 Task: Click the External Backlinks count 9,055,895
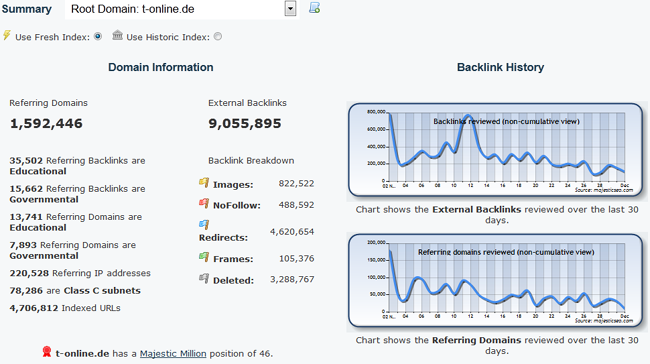coord(245,124)
